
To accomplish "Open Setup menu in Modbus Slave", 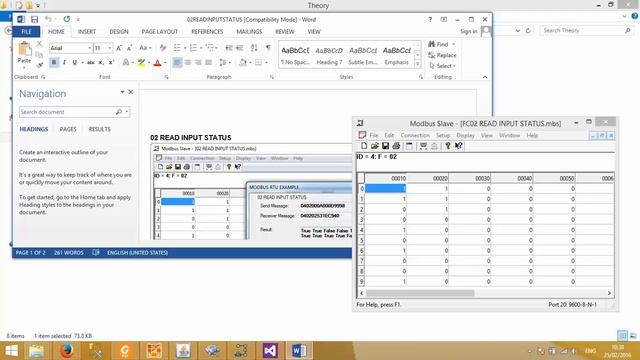I will point(443,135).
